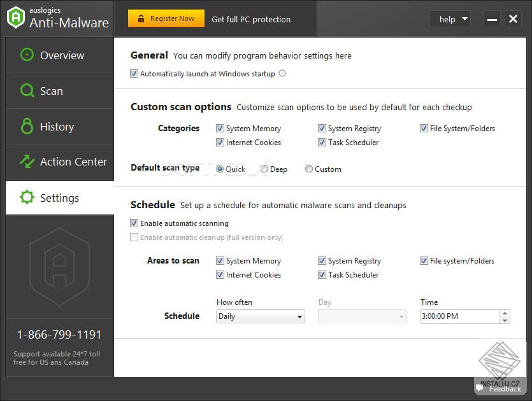532x401 pixels.
Task: Click the Settings gear icon
Action: 27,197
